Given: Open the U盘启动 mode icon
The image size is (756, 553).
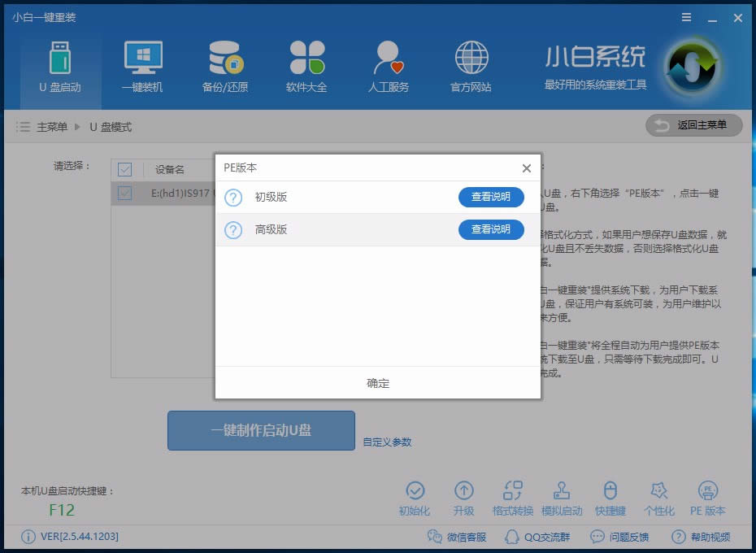Looking at the screenshot, I should point(59,65).
